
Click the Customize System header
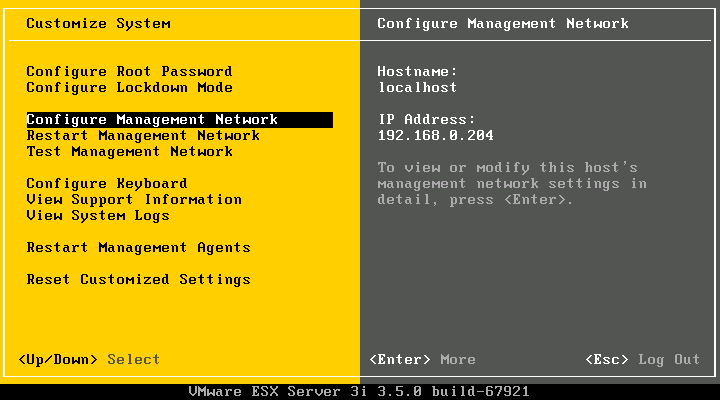coord(98,23)
